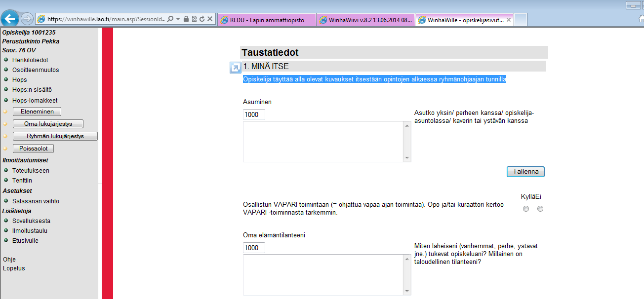Click the Asuminen character count field
The image size is (644, 299).
point(254,114)
